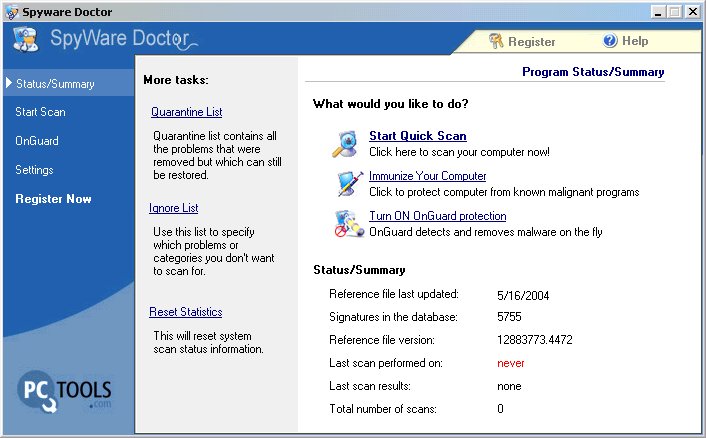
Task: Click the 'Last scan performed on:' label
Action: (x=386, y=363)
